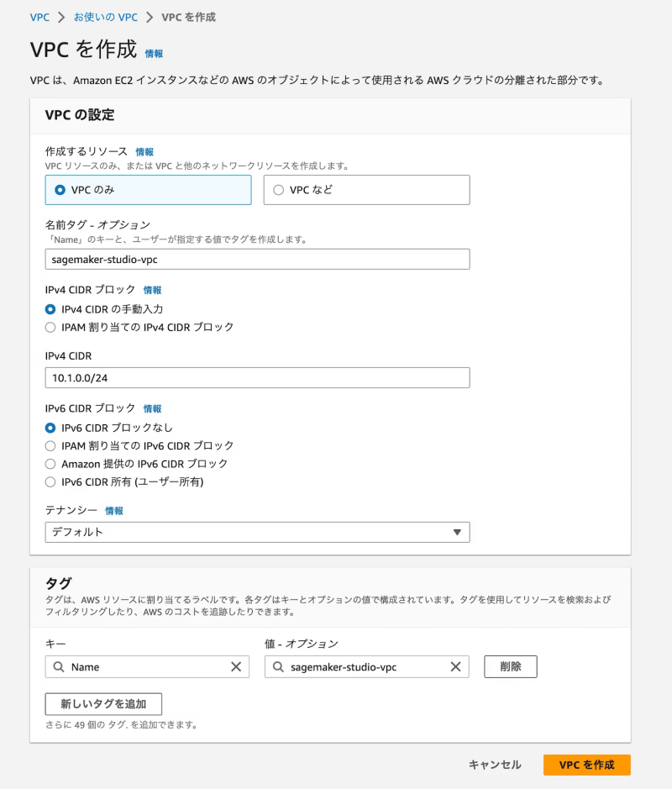Open 情報 link beside テナンシー
This screenshot has width=672, height=789.
pyautogui.click(x=114, y=511)
